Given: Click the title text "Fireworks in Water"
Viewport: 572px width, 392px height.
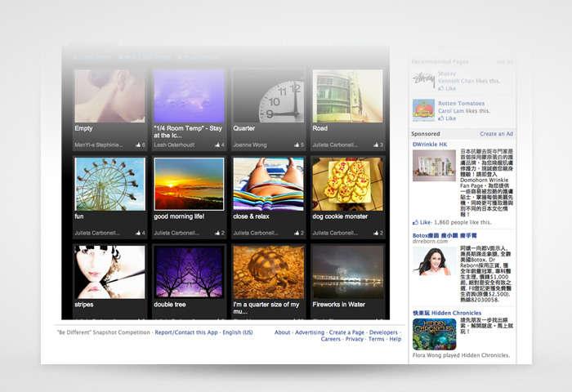Looking at the screenshot, I should (x=338, y=305).
